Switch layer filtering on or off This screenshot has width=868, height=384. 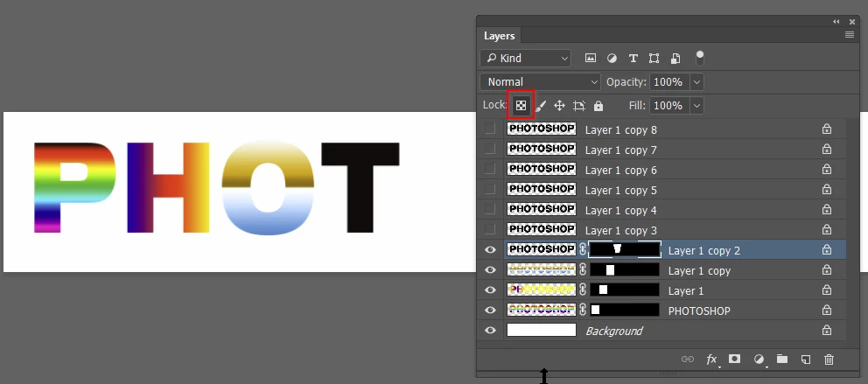click(700, 57)
